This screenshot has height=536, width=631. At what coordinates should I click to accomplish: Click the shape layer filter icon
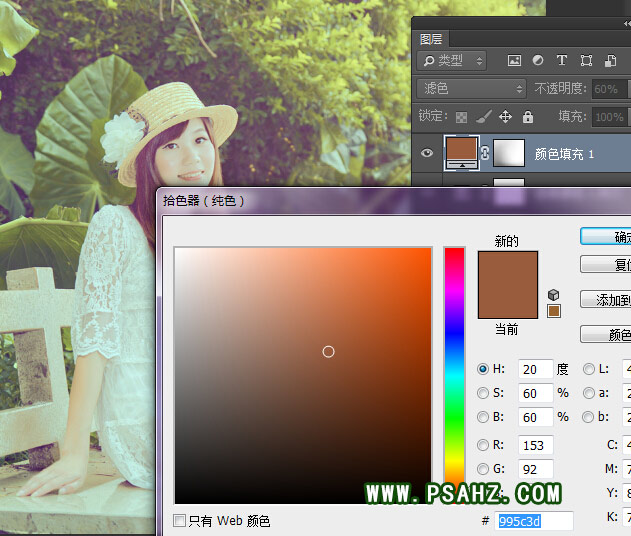[x=587, y=61]
